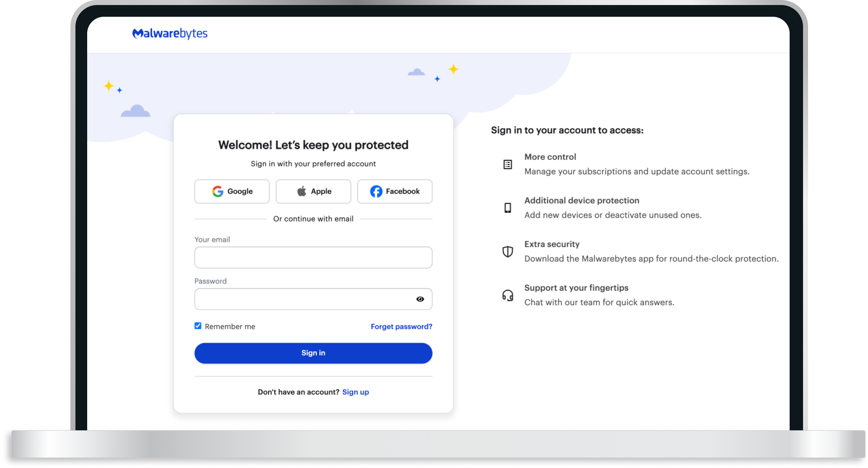Click the 'Support at your fingertips' heading

pyautogui.click(x=576, y=288)
